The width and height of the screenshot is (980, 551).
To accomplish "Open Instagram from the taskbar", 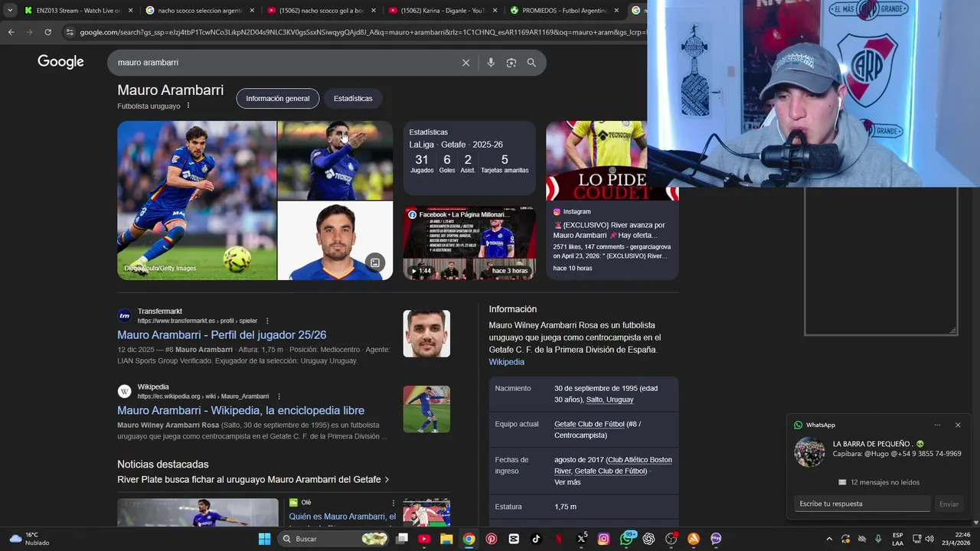I will click(x=603, y=539).
